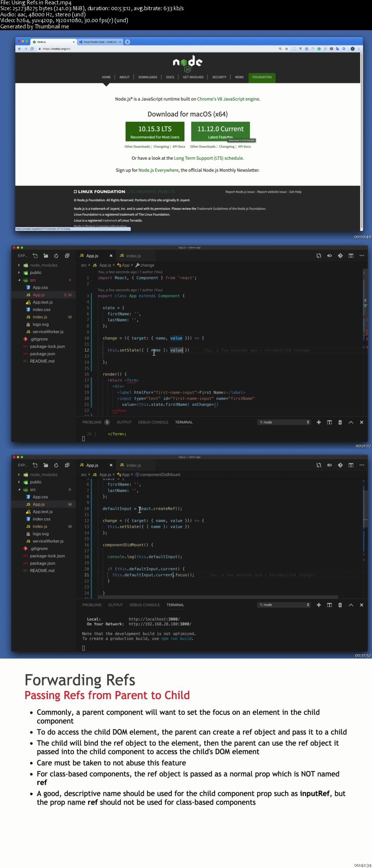Kill terminal with trash icon in frame 00:21:17

340,422
